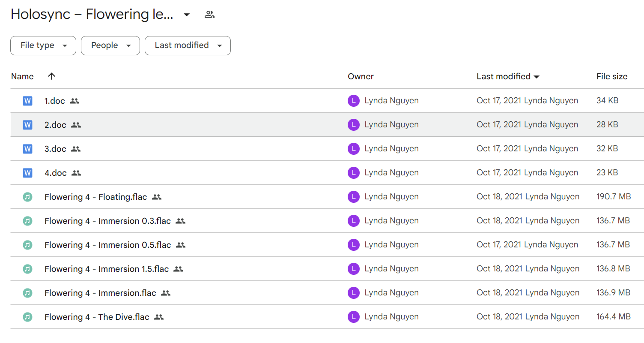Click the shared icon next to Immersion 0.3.flac
644x343 pixels.
click(x=180, y=221)
